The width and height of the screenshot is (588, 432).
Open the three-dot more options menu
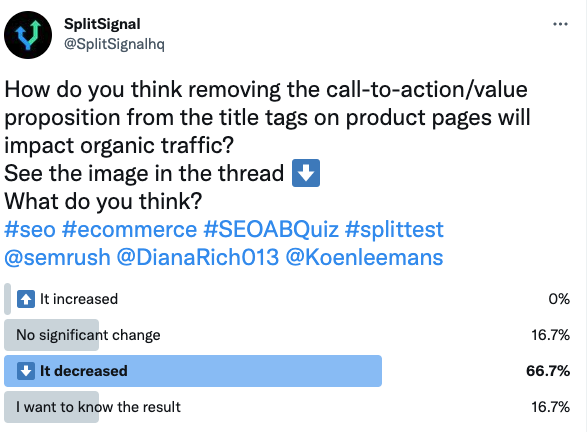click(x=560, y=24)
